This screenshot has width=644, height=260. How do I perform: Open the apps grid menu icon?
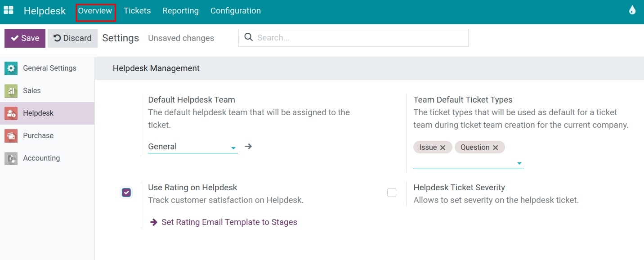tap(8, 10)
